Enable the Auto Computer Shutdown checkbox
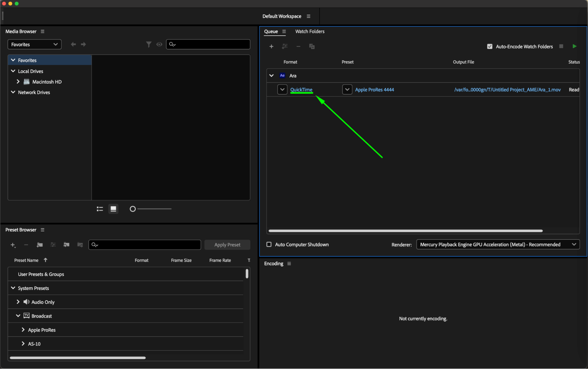 [269, 244]
